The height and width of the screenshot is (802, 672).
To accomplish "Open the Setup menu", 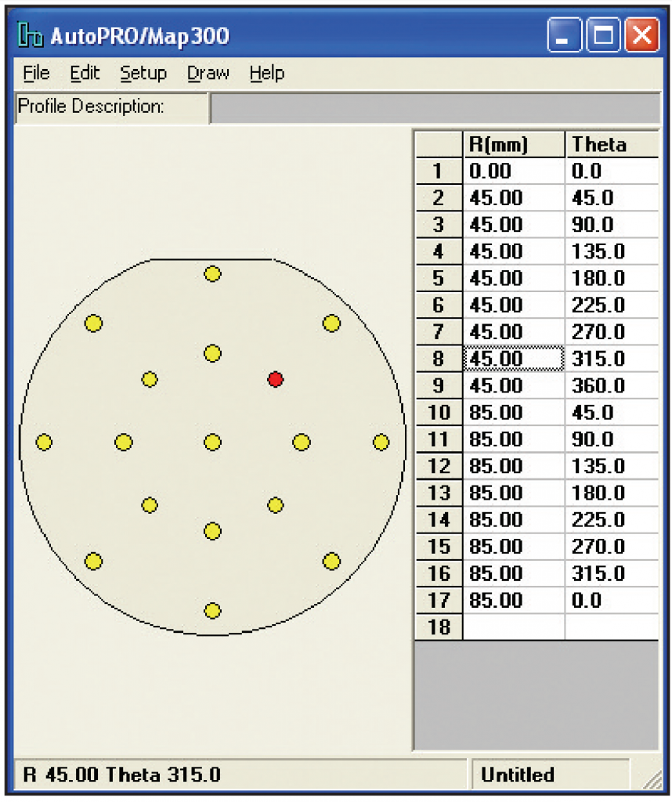I will pyautogui.click(x=143, y=73).
